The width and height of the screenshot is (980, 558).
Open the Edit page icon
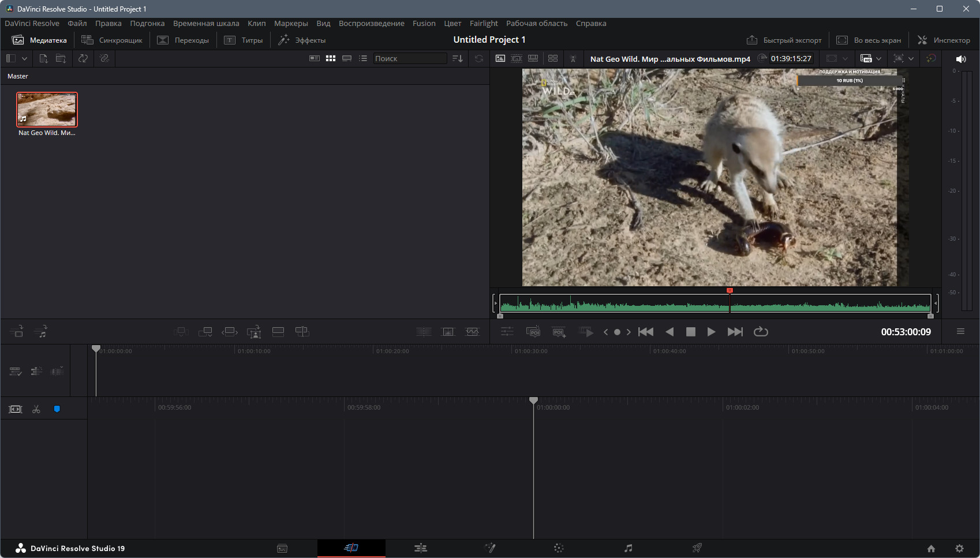pos(421,548)
